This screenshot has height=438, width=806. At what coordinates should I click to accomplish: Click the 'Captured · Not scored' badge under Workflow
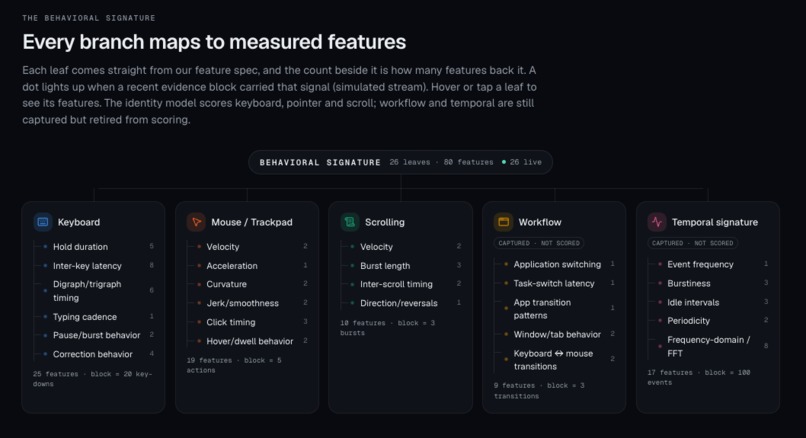[x=539, y=243]
